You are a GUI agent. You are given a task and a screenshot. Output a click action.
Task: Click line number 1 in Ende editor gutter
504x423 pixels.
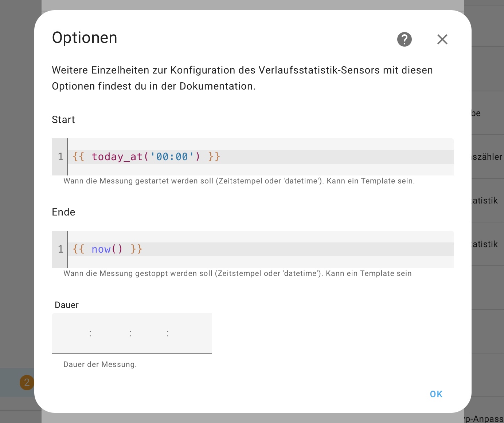coord(60,249)
